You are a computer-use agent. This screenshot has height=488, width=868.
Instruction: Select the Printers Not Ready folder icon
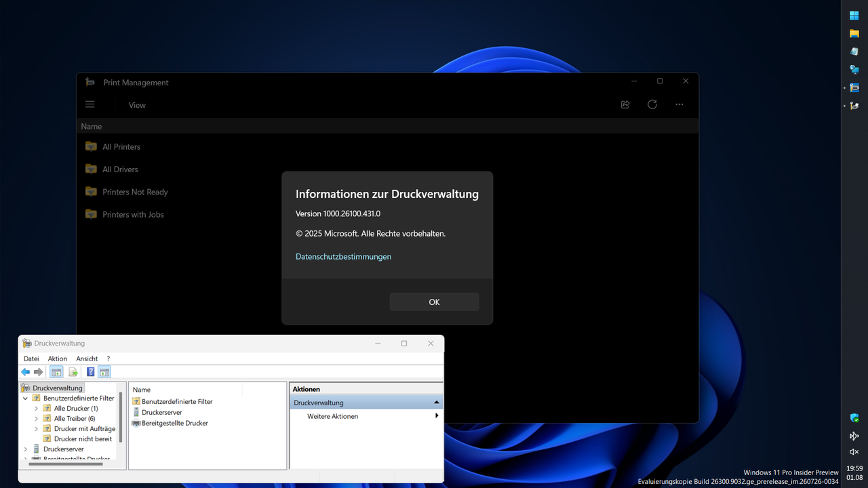point(91,192)
